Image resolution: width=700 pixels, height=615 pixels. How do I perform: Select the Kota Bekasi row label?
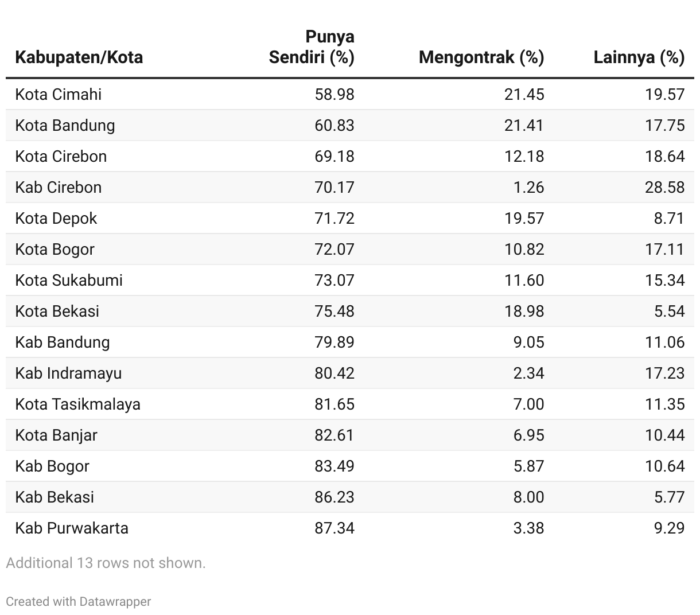click(x=57, y=311)
